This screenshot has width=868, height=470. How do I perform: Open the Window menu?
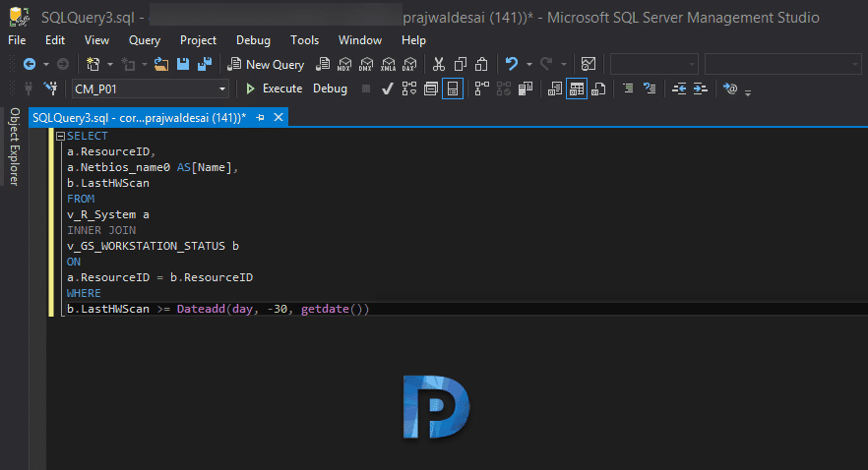coord(360,40)
